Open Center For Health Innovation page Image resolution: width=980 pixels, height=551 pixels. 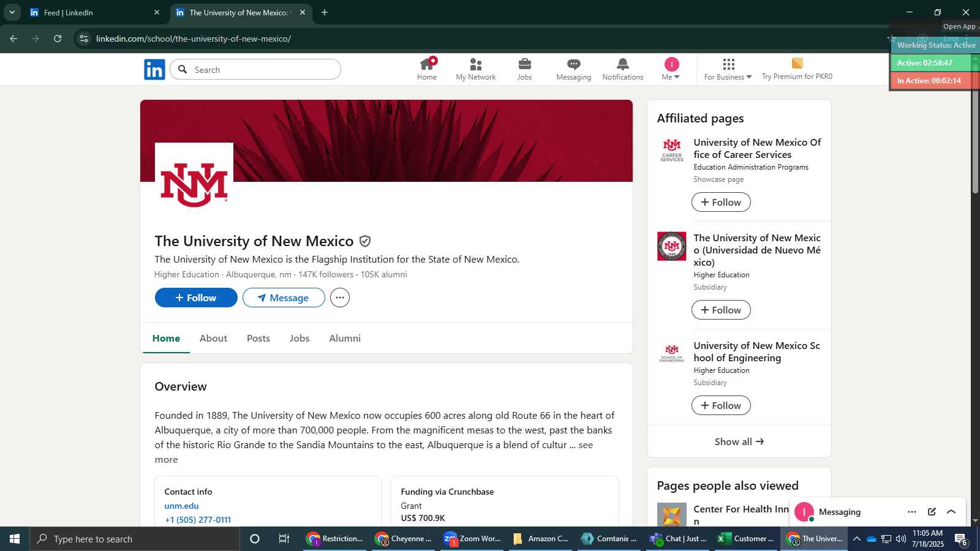click(x=741, y=514)
